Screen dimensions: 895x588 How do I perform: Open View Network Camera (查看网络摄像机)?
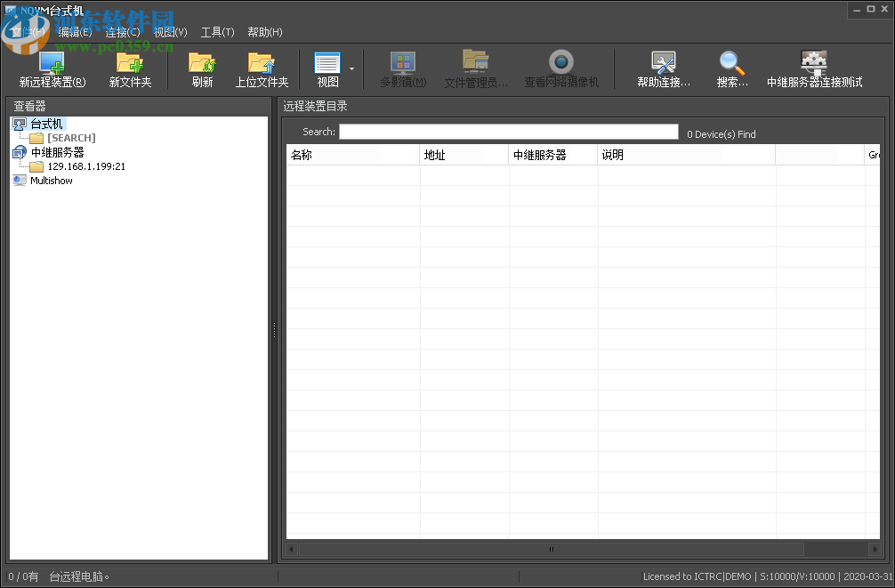click(561, 69)
